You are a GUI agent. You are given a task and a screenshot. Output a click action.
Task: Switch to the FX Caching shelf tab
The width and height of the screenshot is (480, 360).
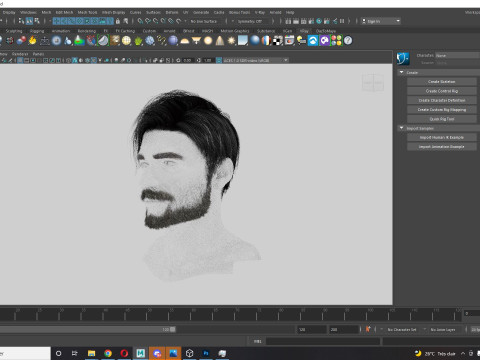(x=125, y=31)
